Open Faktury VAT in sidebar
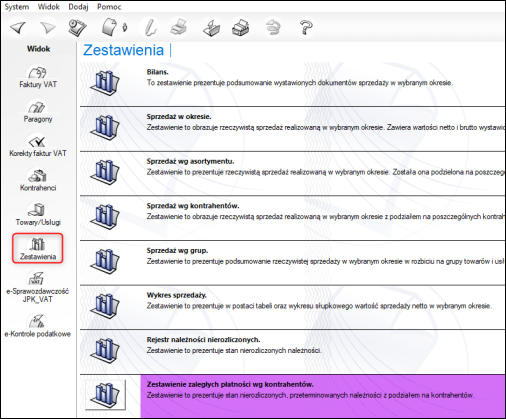The width and height of the screenshot is (506, 419). point(38,77)
